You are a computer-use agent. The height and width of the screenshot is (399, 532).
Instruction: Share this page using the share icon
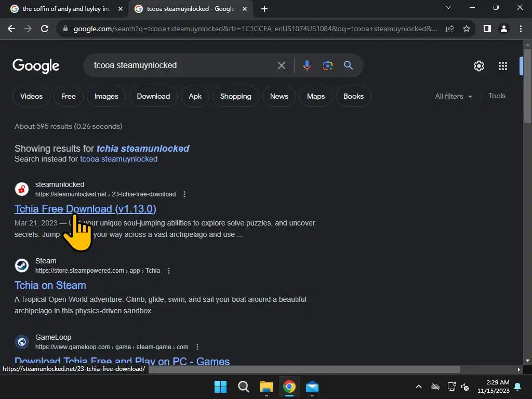[x=450, y=29]
